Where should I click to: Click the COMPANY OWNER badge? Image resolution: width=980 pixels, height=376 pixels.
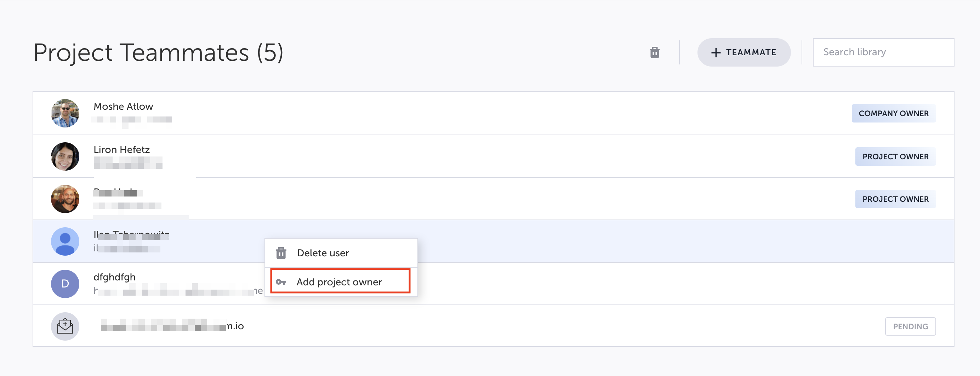pos(893,113)
